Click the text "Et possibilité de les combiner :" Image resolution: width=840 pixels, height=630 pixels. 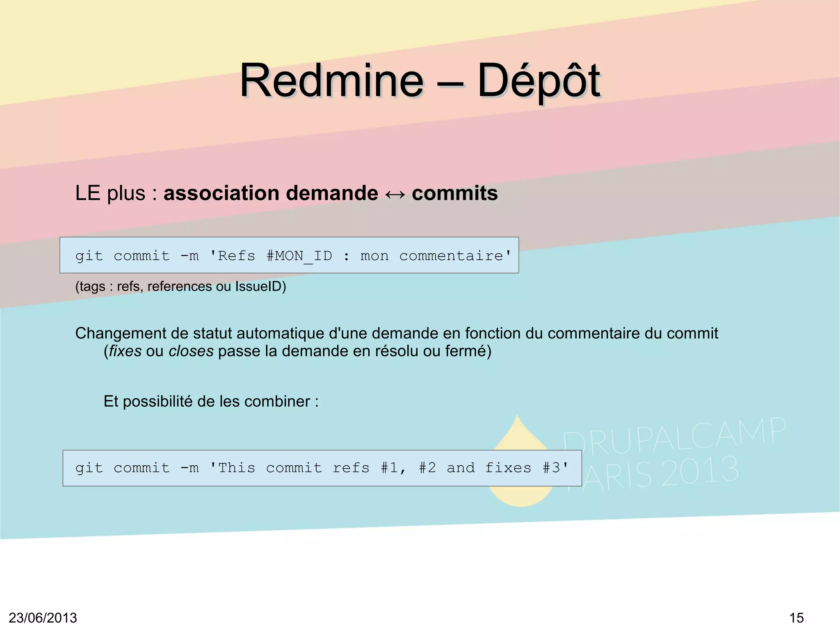pos(211,401)
